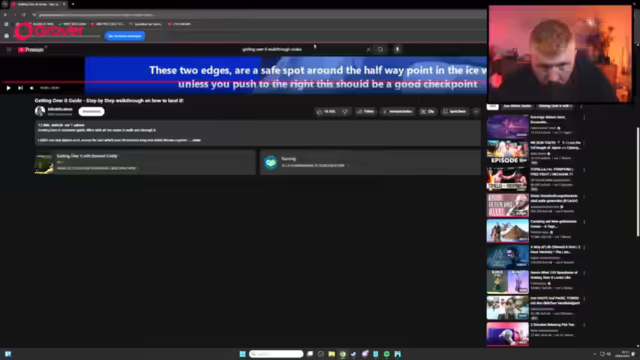640x360 pixels.
Task: Open options menu for 'GEGEN UNS' video
Action: coord(584,196)
